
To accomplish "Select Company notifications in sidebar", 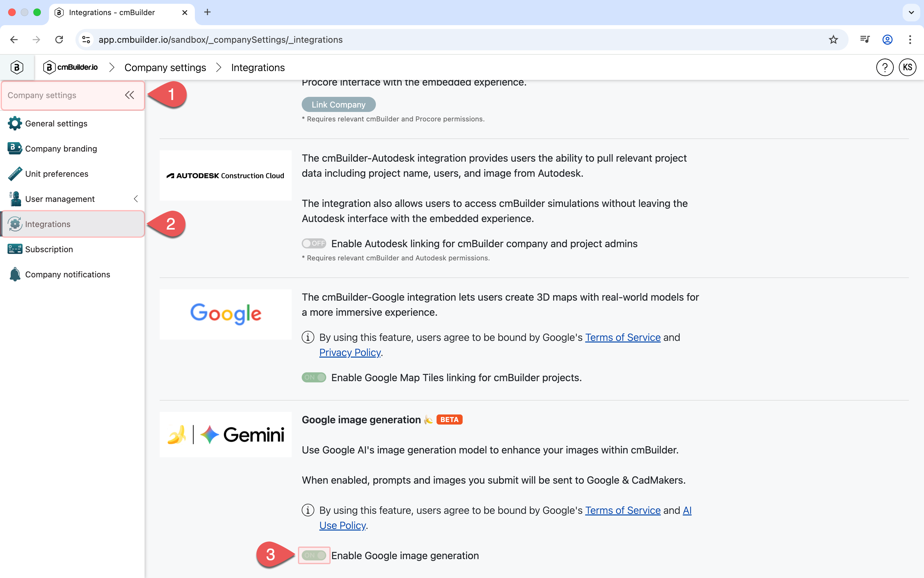I will tap(73, 275).
